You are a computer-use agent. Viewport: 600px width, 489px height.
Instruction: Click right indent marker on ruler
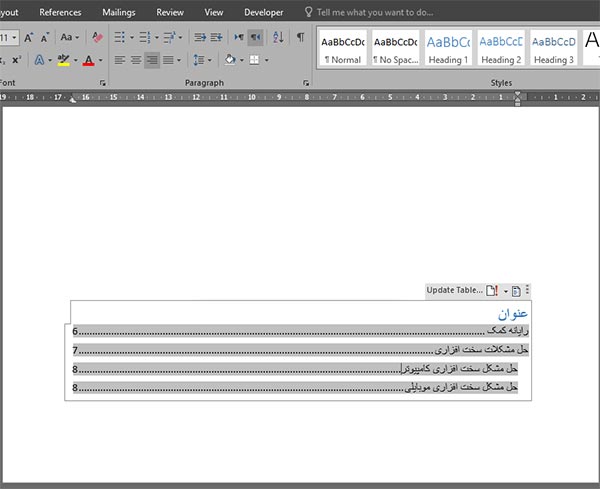[517, 98]
